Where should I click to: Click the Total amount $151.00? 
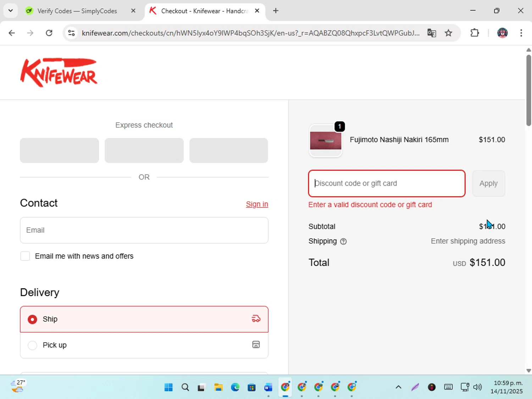487,262
